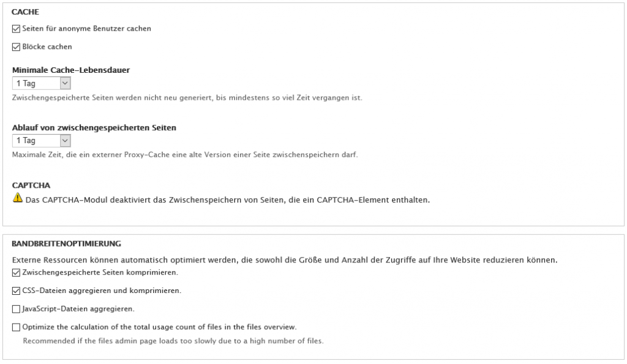Click the BANDBREITENOPTIMIERUNG section heading

click(66, 243)
